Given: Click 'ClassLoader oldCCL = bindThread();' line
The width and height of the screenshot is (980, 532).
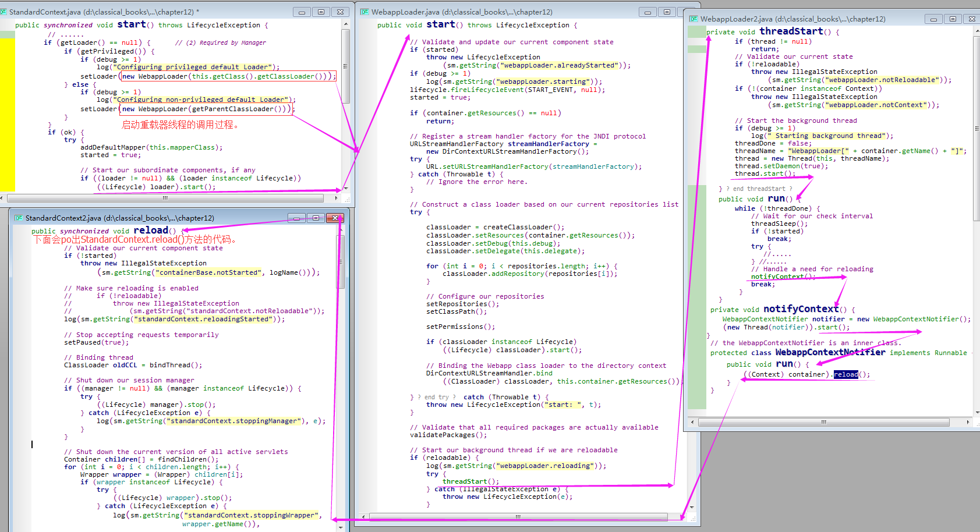Looking at the screenshot, I should click(x=133, y=365).
